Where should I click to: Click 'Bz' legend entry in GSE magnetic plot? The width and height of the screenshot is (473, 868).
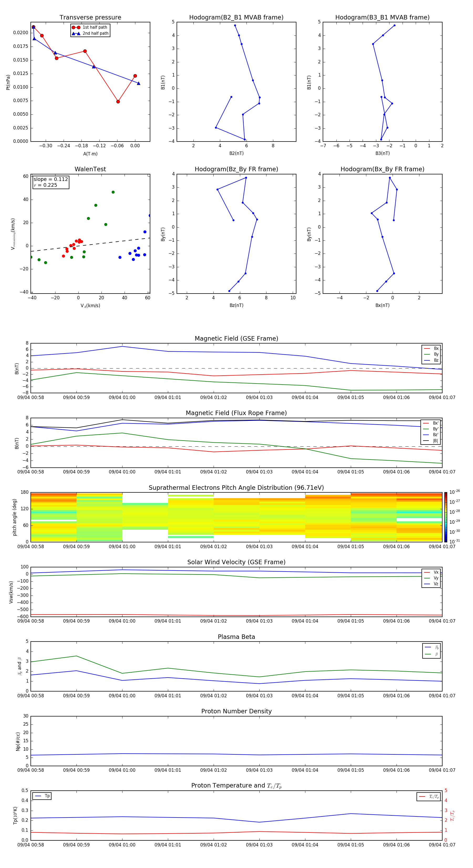click(431, 360)
